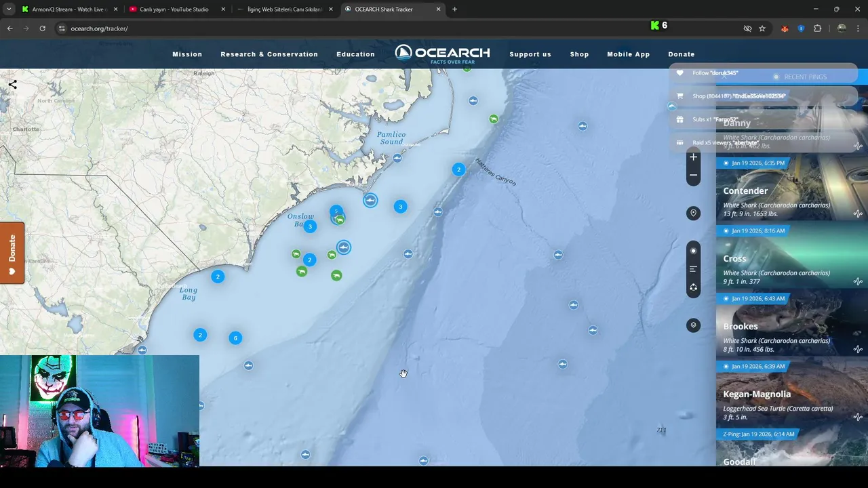Open cluster 2 above Long Bay label
868x488 pixels.
click(x=218, y=277)
